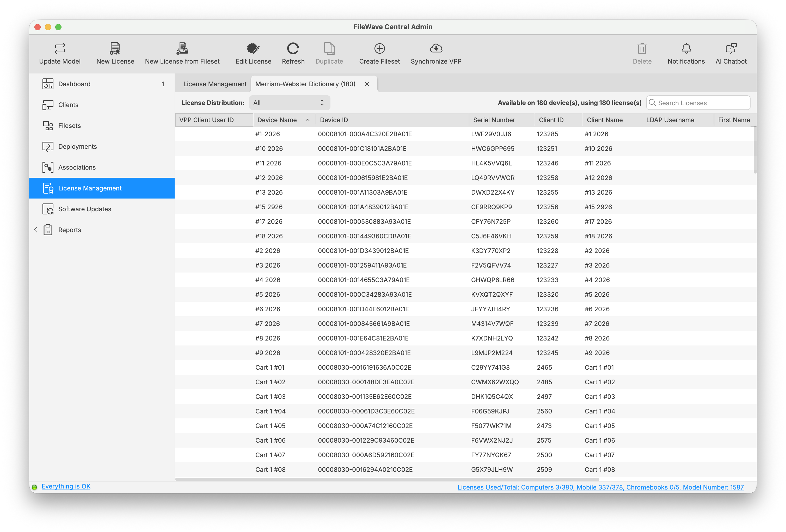Click the Duplicate toolbar icon
The height and width of the screenshot is (532, 786).
point(329,48)
